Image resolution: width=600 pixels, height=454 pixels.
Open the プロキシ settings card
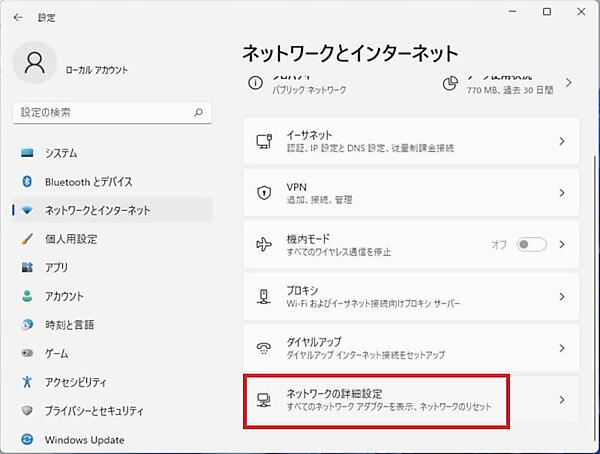pos(411,297)
